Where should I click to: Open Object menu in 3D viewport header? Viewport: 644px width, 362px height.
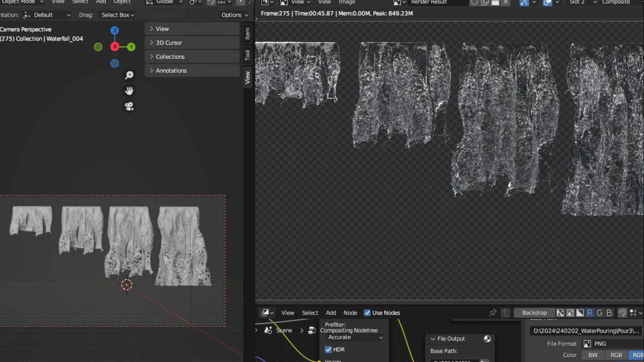pyautogui.click(x=122, y=2)
